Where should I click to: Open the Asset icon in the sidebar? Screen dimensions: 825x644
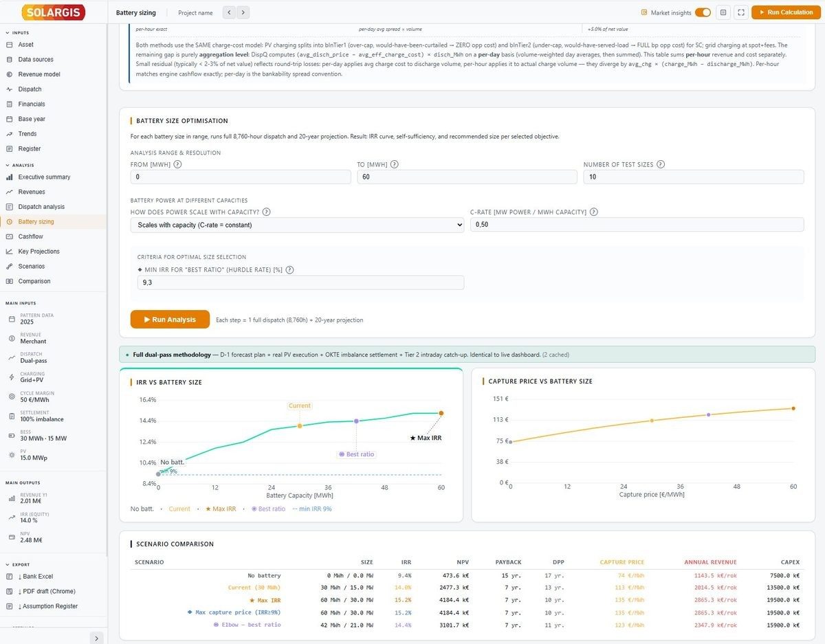(x=10, y=45)
